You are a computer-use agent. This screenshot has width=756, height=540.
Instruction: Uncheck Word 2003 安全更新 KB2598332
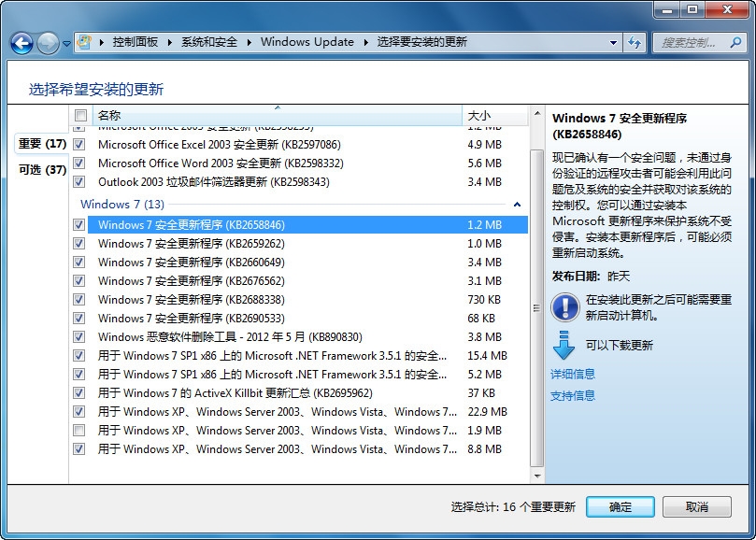79,163
